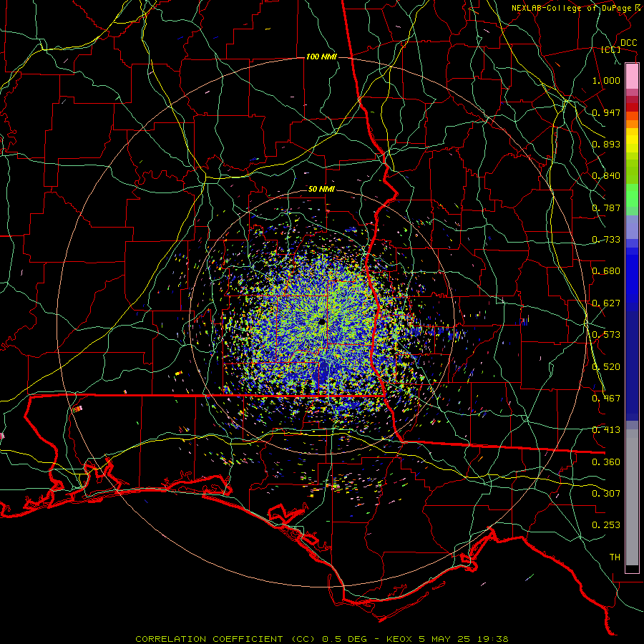Screen dimensions: 644x644
Task: Select the 0.680 legend value
Action: coord(606,271)
